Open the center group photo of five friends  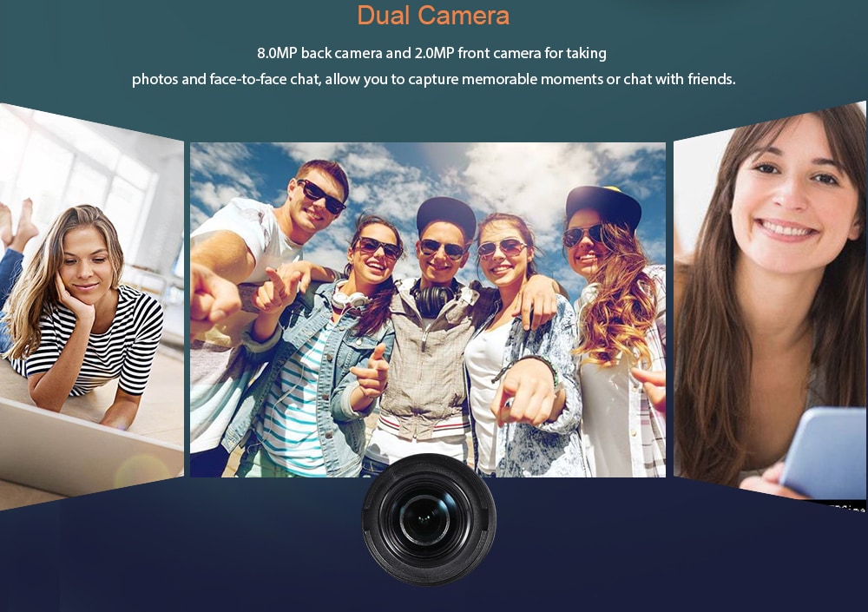(x=427, y=309)
